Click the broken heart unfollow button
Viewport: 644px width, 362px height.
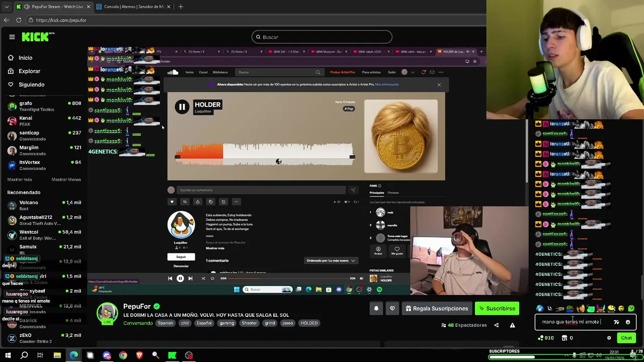392,309
